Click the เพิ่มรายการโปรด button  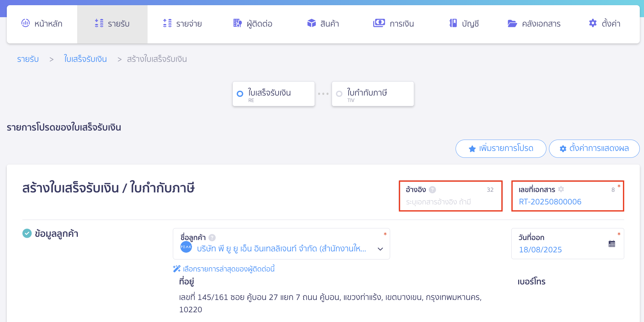501,149
